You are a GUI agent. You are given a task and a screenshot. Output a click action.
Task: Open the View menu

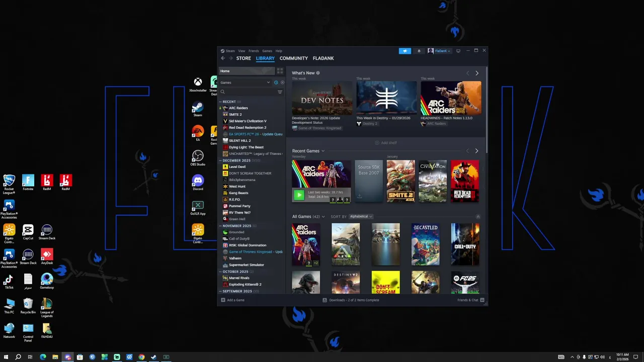tap(242, 51)
